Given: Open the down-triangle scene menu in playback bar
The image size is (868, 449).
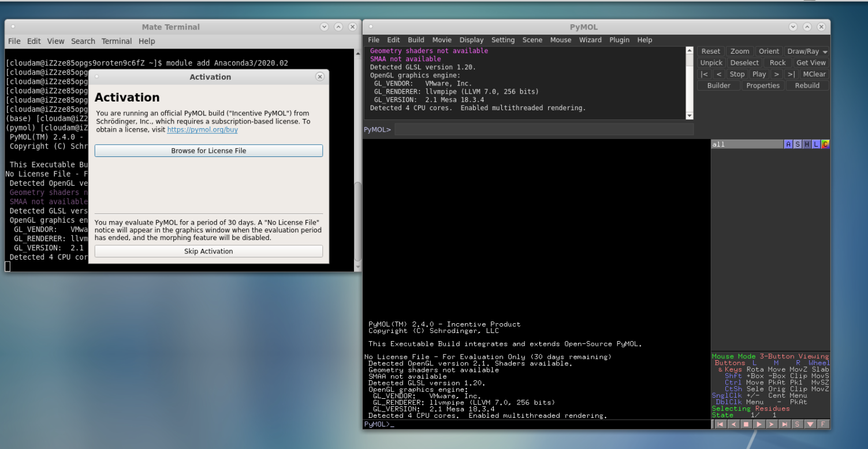Looking at the screenshot, I should [x=810, y=424].
